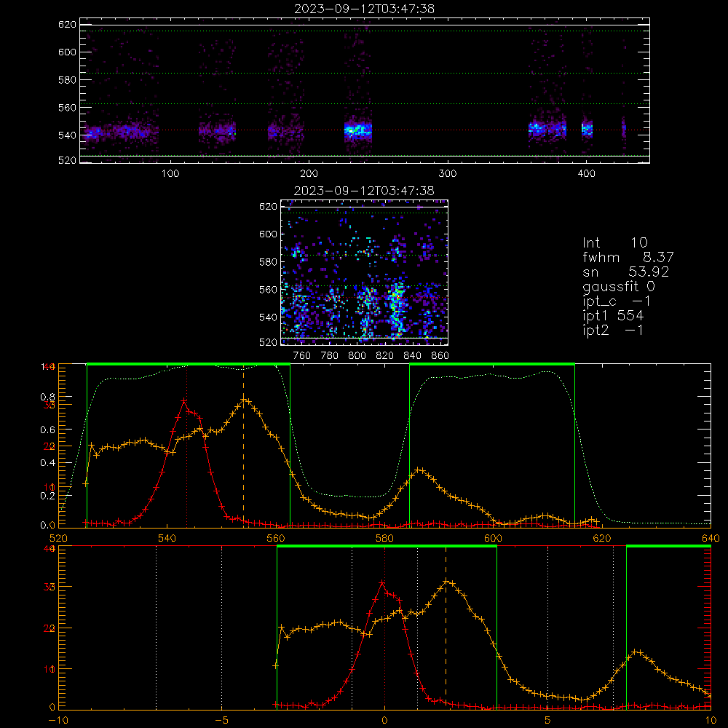The height and width of the screenshot is (728, 728).
Task: Click y-axis label 0.8 of the profile plot
Action: tap(47, 397)
